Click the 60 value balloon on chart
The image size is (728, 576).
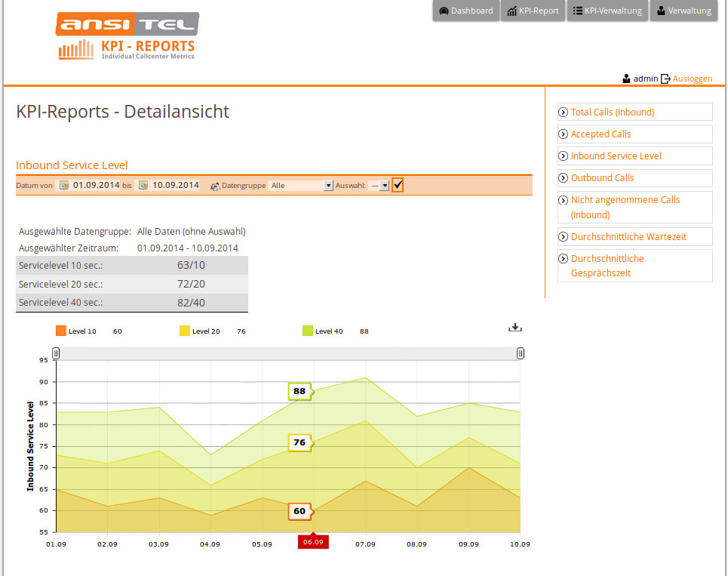coord(300,511)
